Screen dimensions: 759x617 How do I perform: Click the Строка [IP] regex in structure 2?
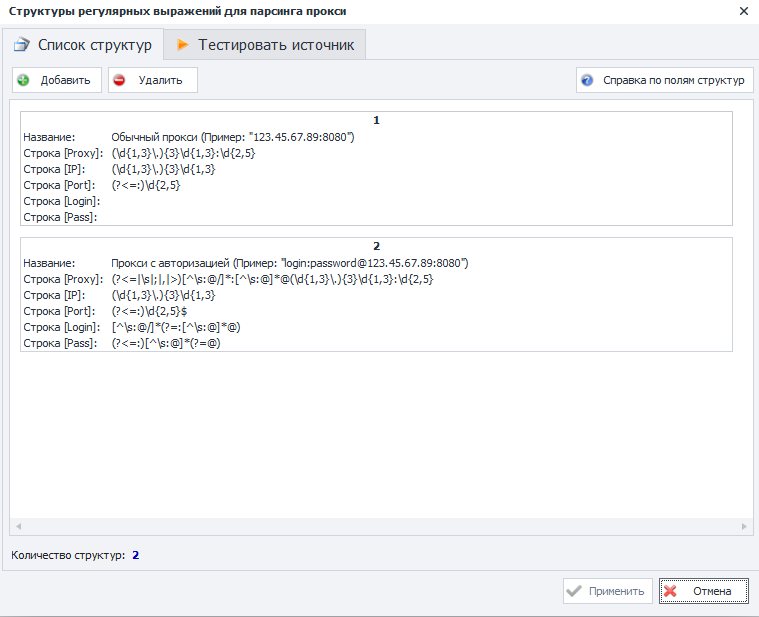pyautogui.click(x=163, y=295)
